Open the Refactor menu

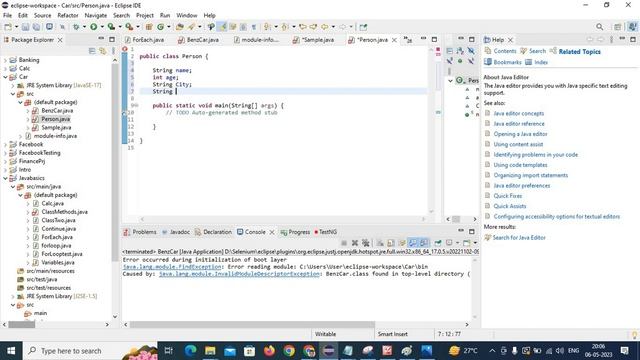click(x=68, y=15)
